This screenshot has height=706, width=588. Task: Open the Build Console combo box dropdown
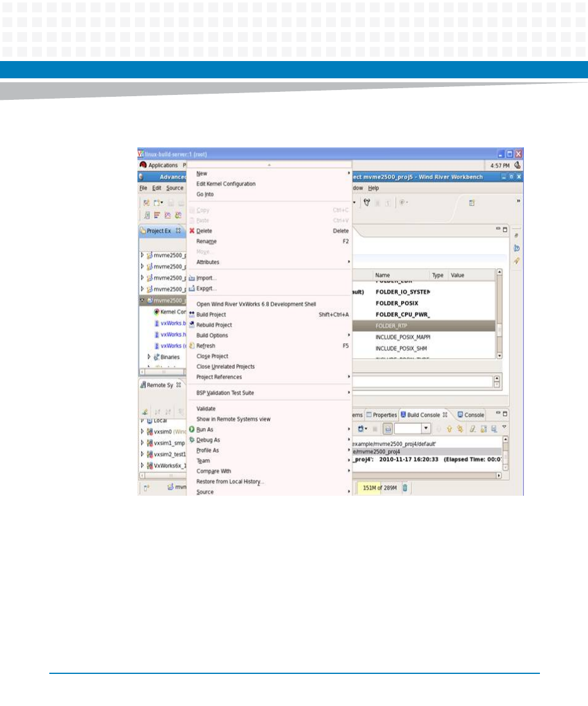425,429
